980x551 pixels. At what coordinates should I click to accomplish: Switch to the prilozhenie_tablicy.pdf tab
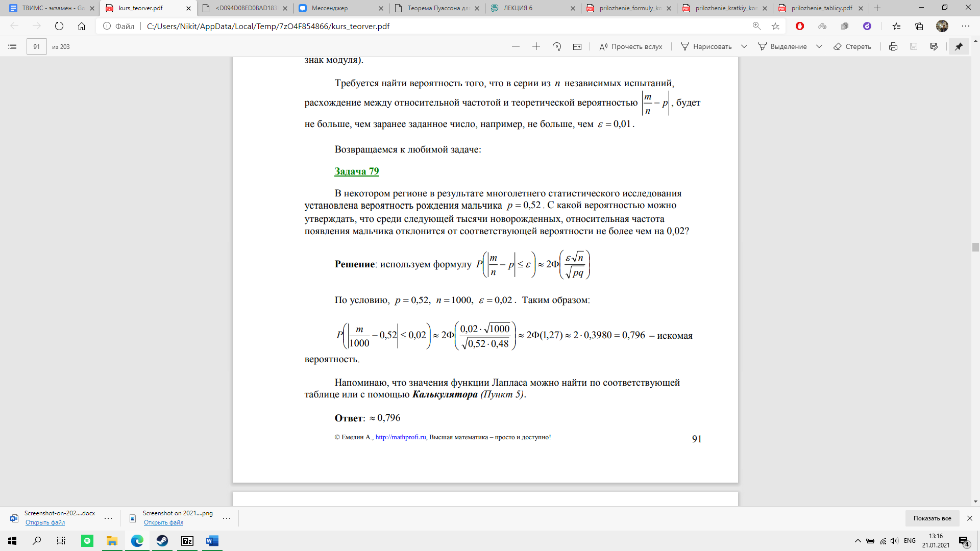821,8
